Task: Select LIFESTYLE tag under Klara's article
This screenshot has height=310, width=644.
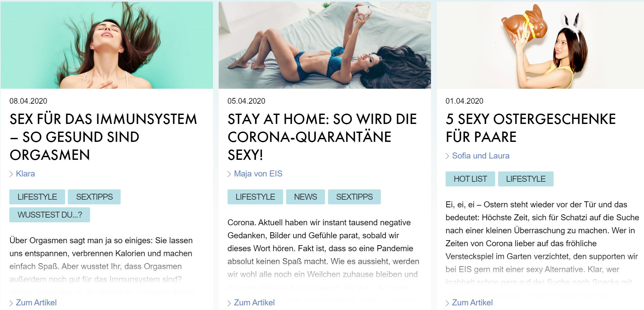Action: (37, 197)
